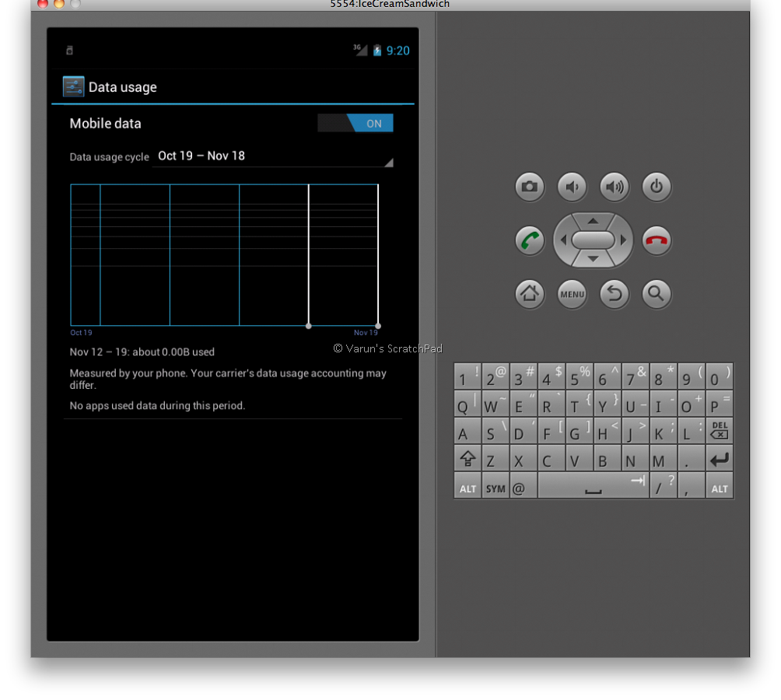Viewport: 781px width, 700px height.
Task: Click the @ key
Action: (x=523, y=486)
